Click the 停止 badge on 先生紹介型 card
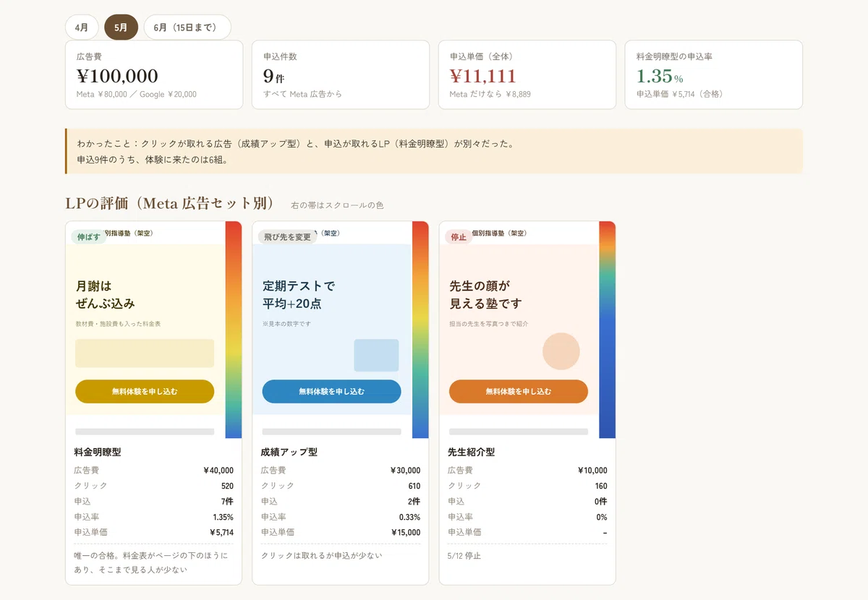The height and width of the screenshot is (600, 868). 459,237
